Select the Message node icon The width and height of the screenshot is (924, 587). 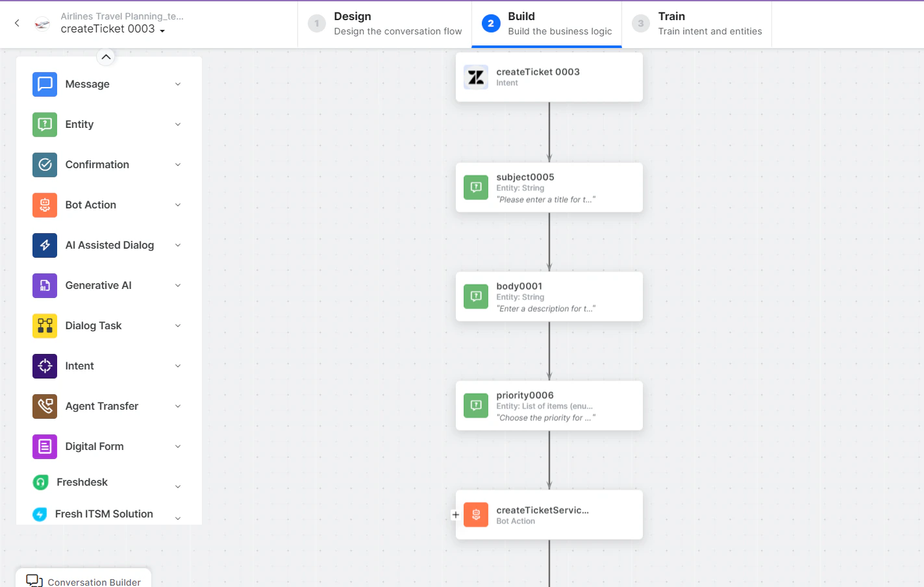coord(45,84)
